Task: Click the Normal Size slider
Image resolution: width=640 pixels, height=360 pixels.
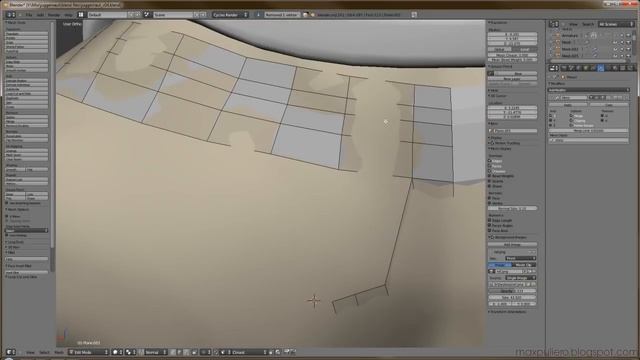Action: [x=512, y=208]
